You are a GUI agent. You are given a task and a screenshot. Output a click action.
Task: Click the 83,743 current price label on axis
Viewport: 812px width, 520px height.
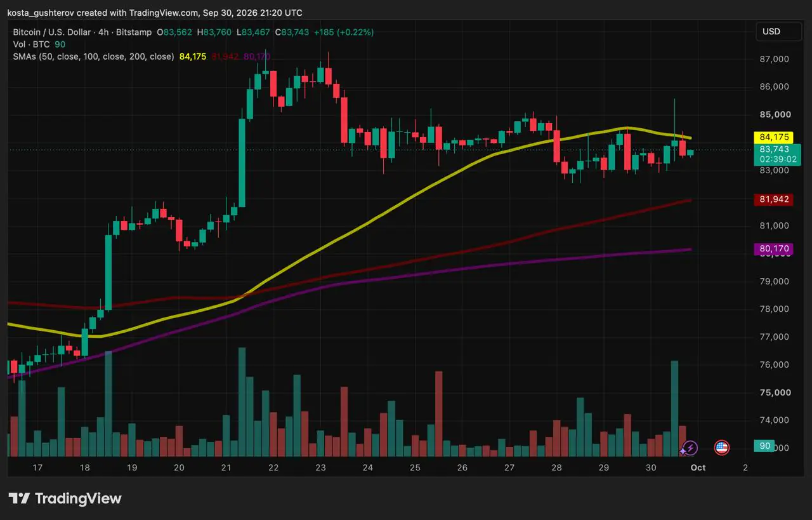(774, 149)
